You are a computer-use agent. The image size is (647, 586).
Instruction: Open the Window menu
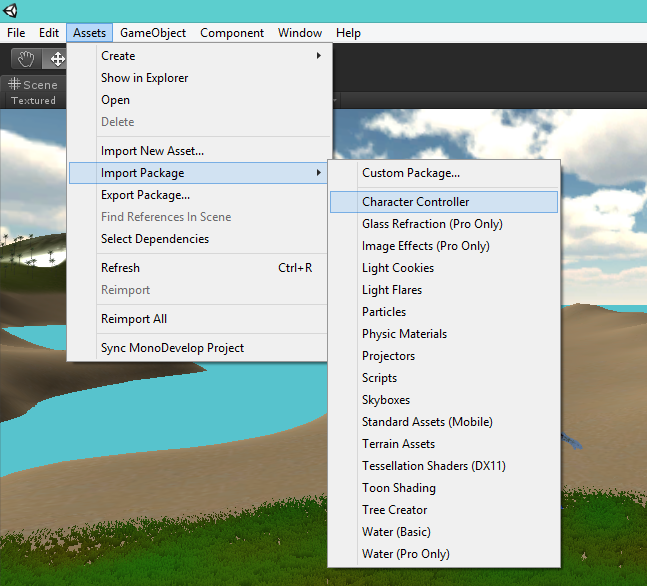pos(300,33)
